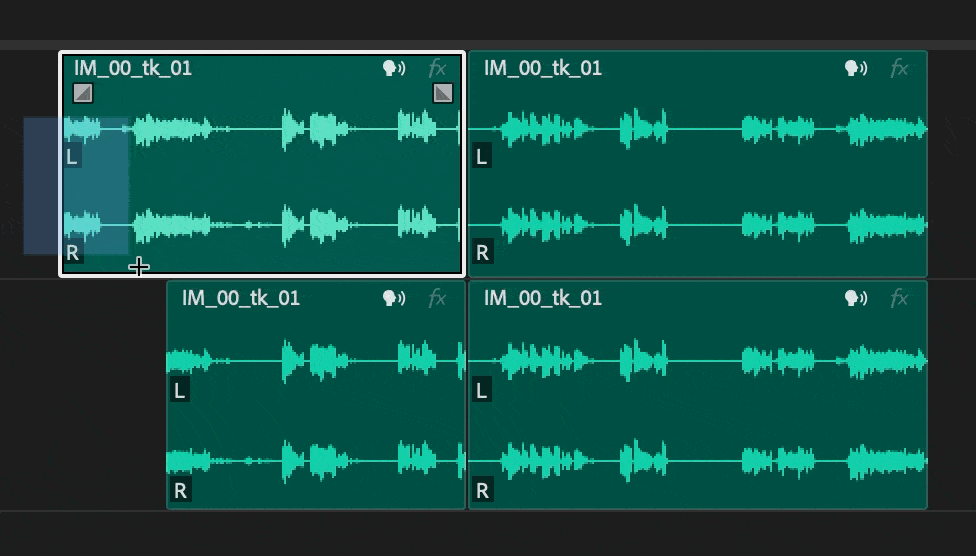Click the fx badge on lower track's second clip
Viewport: 976px width, 556px height.
click(899, 298)
